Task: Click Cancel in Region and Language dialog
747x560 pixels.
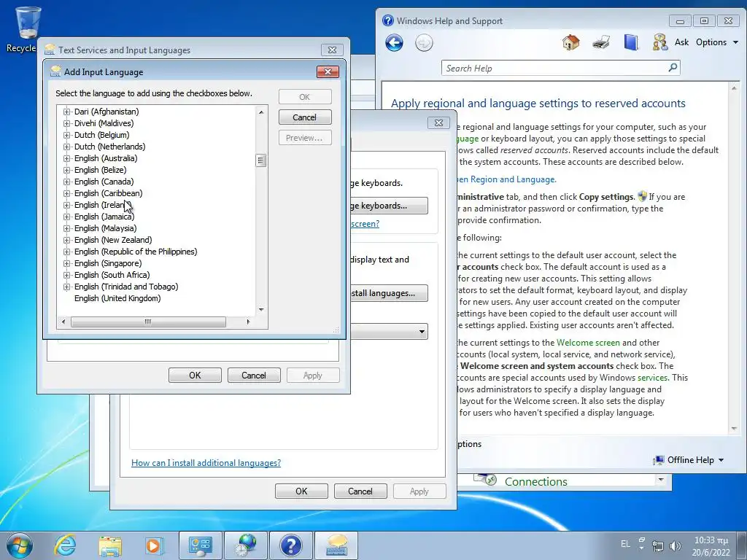Action: [x=360, y=491]
